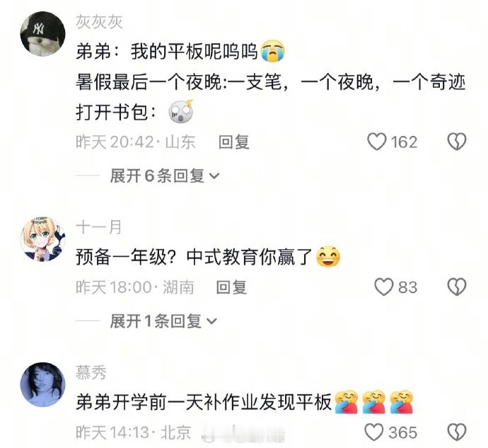This screenshot has width=488, height=448.
Task: Dislike 慕秀's comment from 北京
Action: (x=457, y=432)
